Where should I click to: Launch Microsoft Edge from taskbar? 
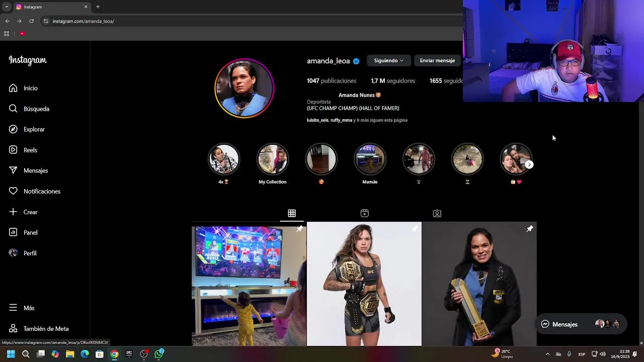click(x=85, y=354)
